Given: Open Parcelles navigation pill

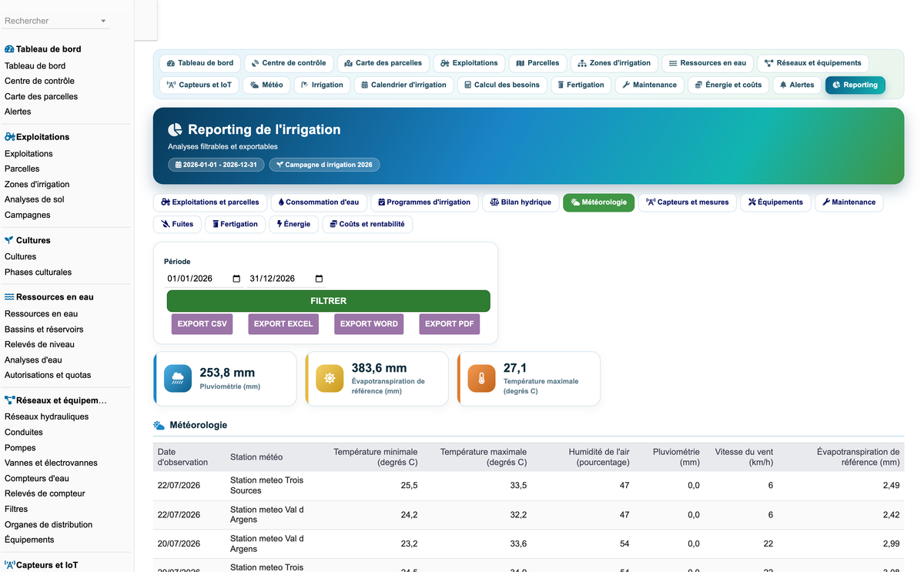Looking at the screenshot, I should point(537,63).
